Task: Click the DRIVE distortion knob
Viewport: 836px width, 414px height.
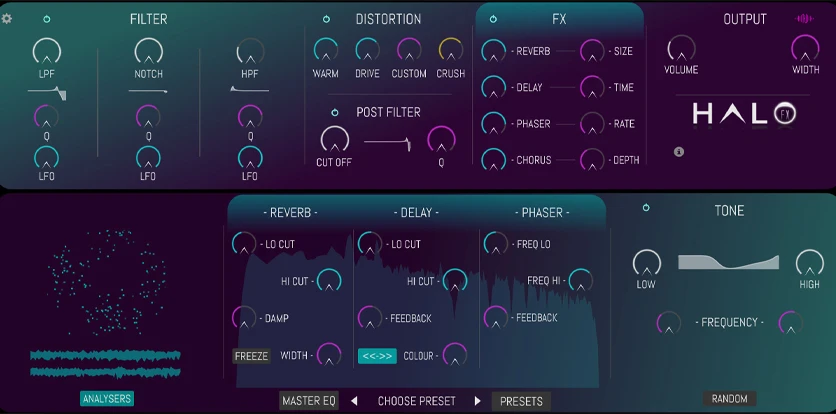Action: (367, 50)
